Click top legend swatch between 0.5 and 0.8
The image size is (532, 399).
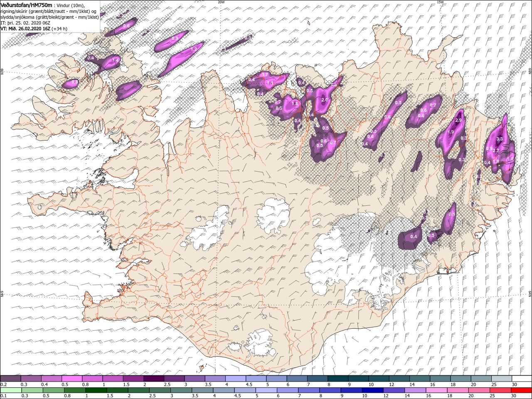(x=72, y=379)
